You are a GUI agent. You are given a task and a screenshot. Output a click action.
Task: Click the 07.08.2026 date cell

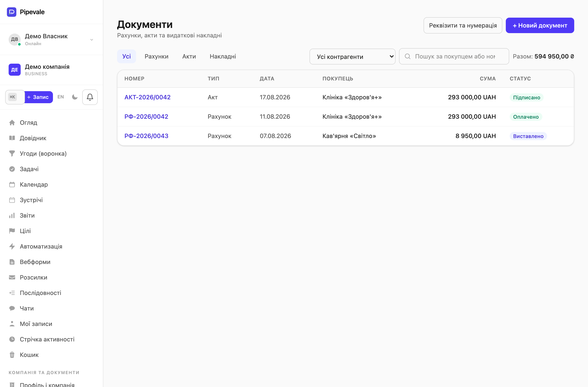click(x=275, y=136)
